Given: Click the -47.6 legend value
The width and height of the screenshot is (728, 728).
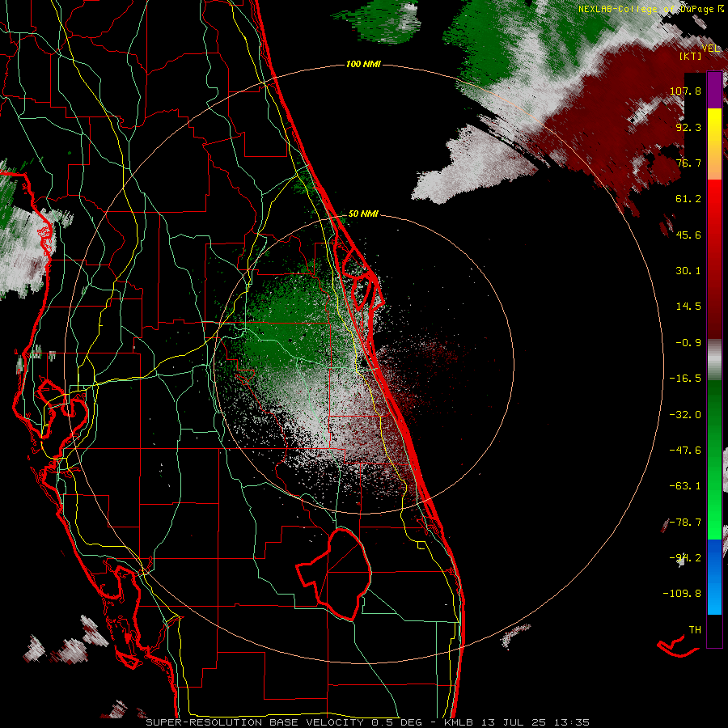Looking at the screenshot, I should pos(685,451).
